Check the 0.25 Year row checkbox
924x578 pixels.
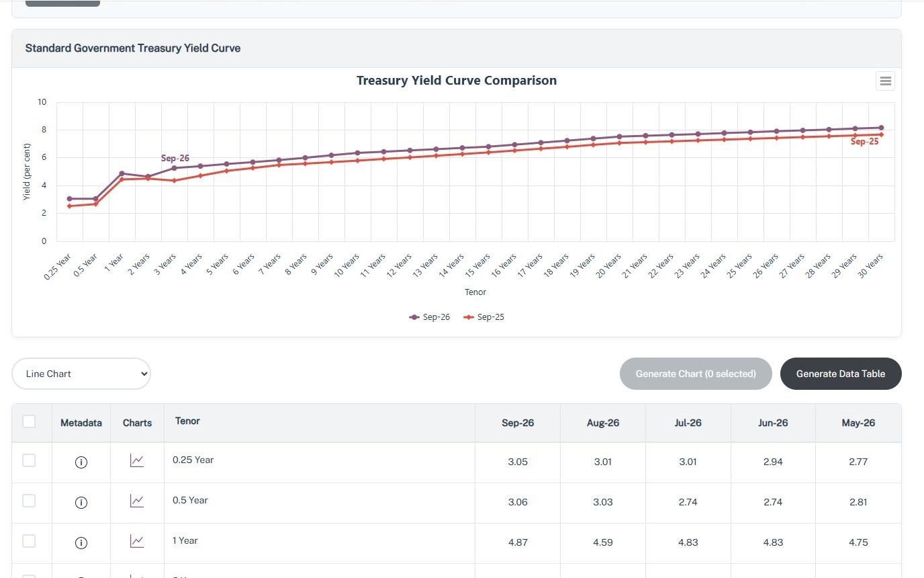(29, 460)
